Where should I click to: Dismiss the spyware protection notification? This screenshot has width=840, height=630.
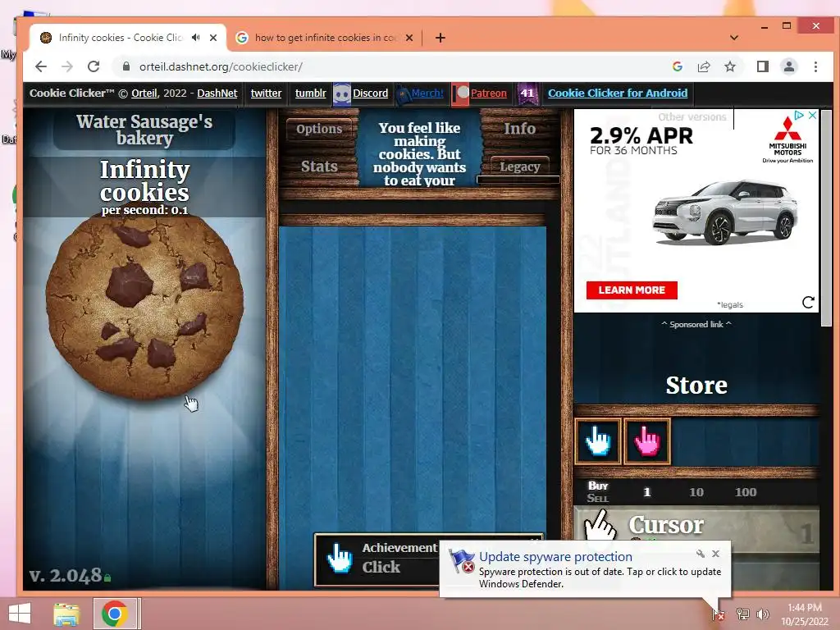point(715,554)
